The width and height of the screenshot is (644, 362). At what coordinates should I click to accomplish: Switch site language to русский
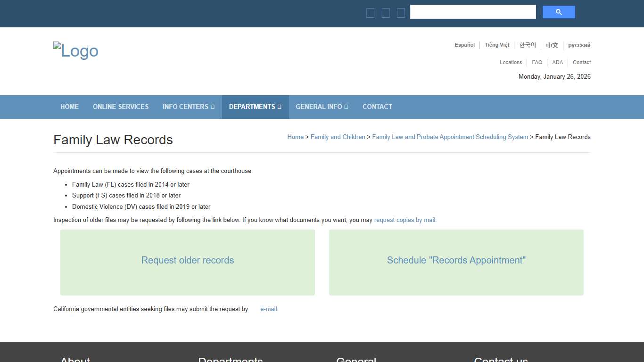click(x=579, y=45)
